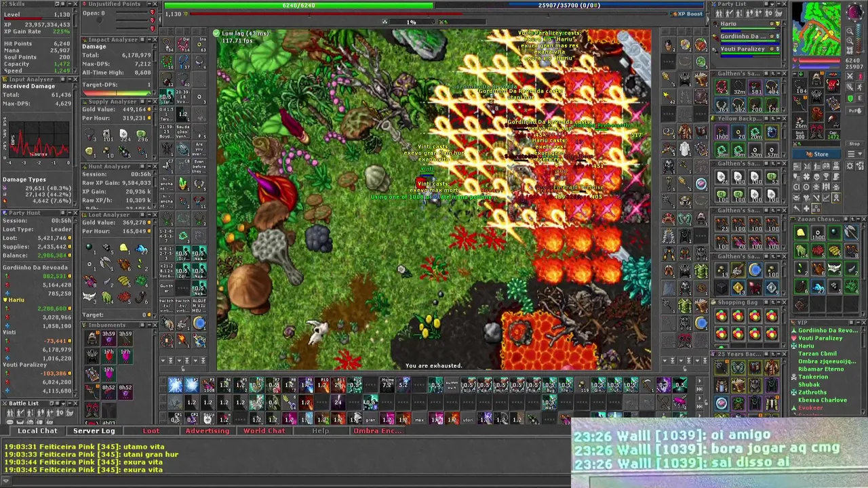Collapse the Input Analyser panel
Image resolution: width=868 pixels, height=488 pixels.
click(69, 79)
